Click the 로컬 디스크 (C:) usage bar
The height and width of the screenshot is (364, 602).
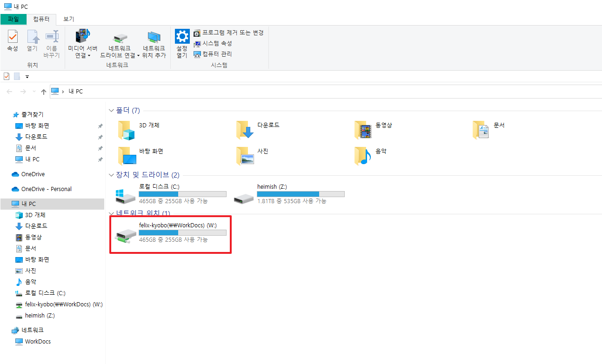tap(182, 194)
